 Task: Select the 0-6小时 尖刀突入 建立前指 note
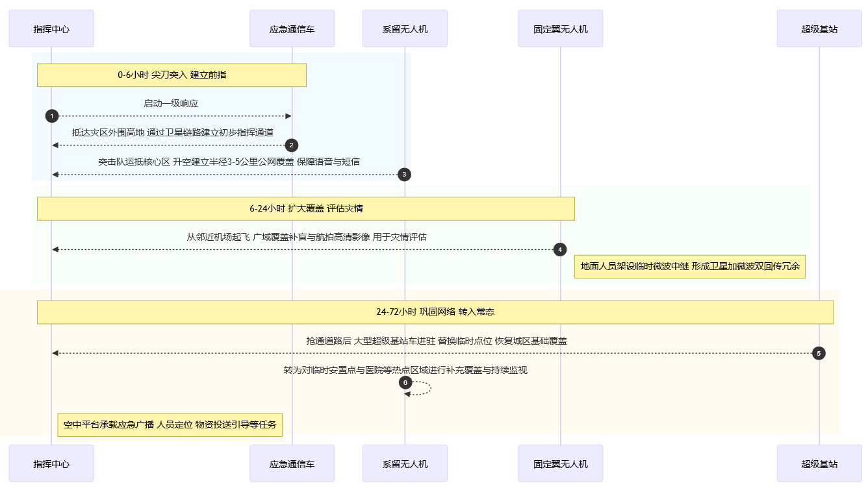[x=172, y=75]
